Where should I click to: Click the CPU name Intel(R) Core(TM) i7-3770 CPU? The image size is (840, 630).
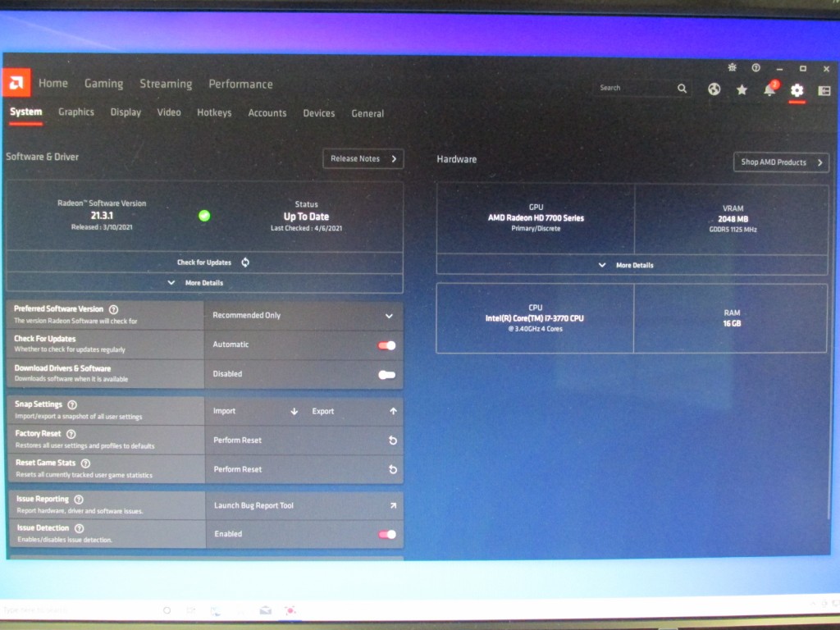coord(535,318)
